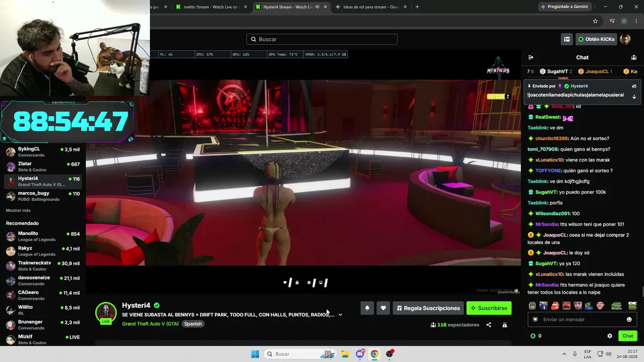Screen dimensions: 644x362
Task: Open Trainwreckstv recommended channel
Action: pos(43,265)
